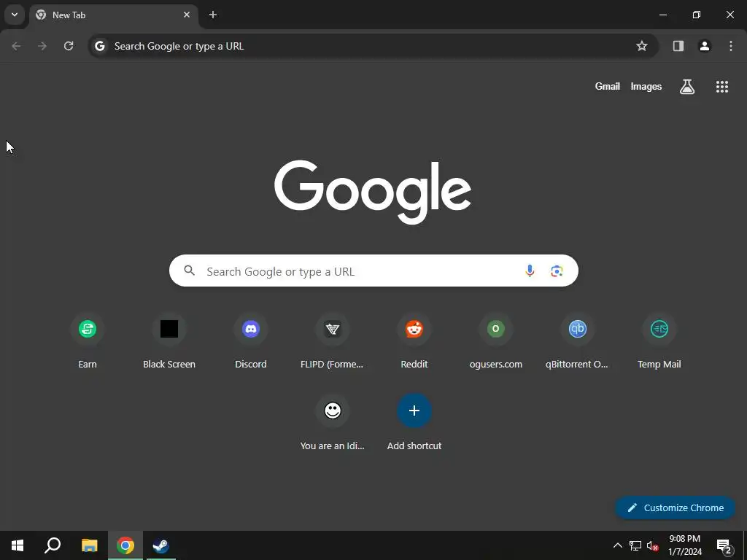Click the Google logo
Screen dimensions: 747x560
(x=373, y=192)
